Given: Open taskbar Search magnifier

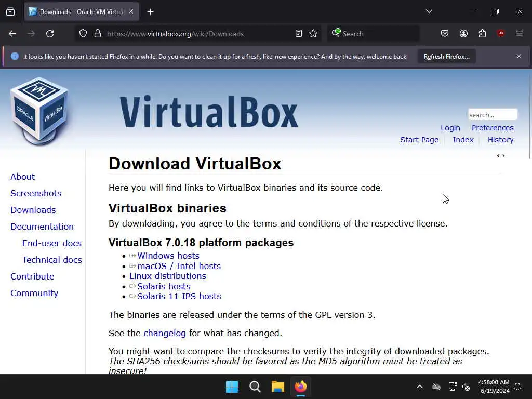Looking at the screenshot, I should [255, 387].
